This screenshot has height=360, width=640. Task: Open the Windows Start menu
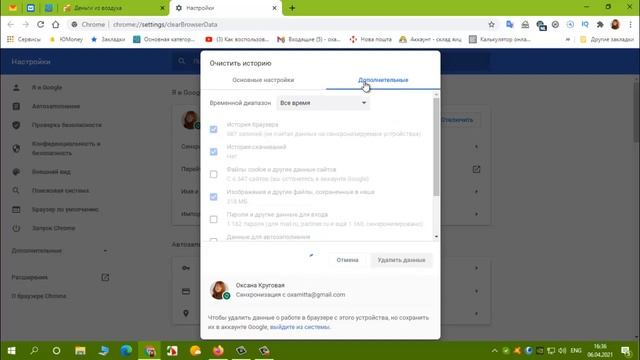tap(11, 350)
